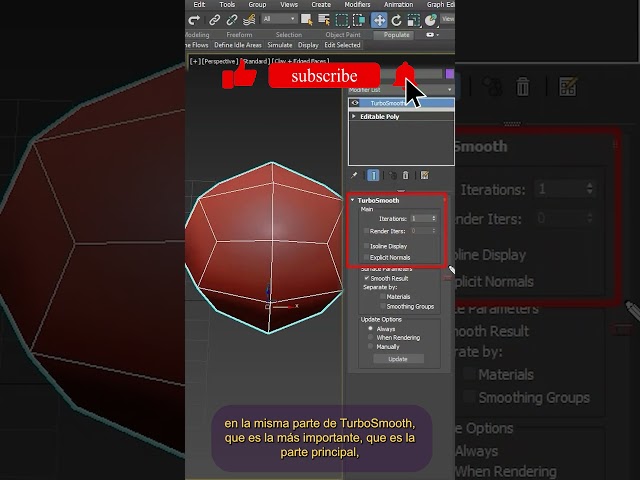640x480 pixels.
Task: Click the Simulate ribbon button
Action: (x=280, y=45)
